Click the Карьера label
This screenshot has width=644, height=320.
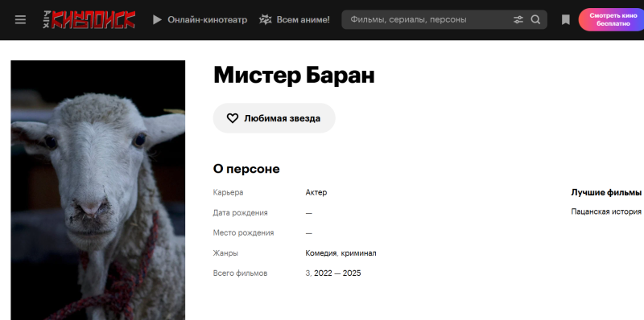[x=229, y=192]
